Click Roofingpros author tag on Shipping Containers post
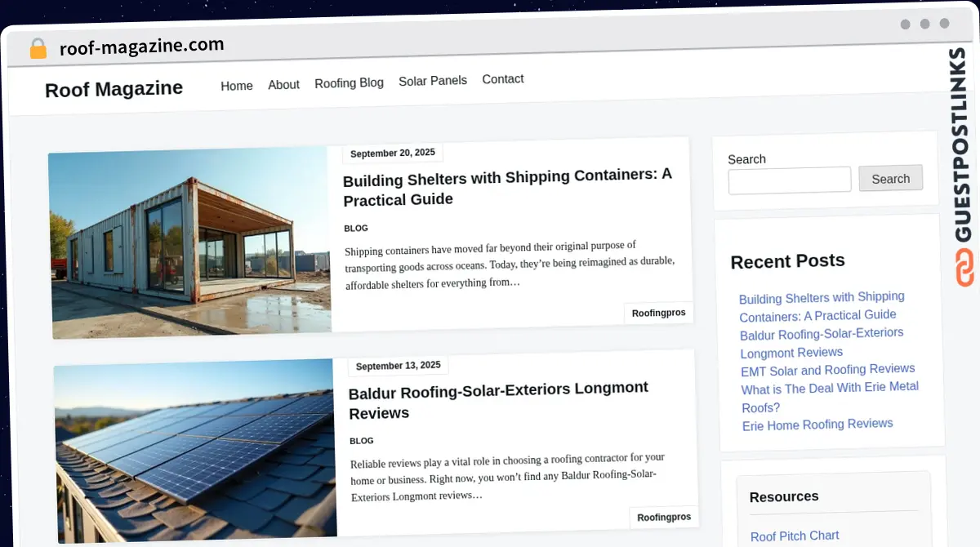Image resolution: width=980 pixels, height=547 pixels. (x=659, y=313)
